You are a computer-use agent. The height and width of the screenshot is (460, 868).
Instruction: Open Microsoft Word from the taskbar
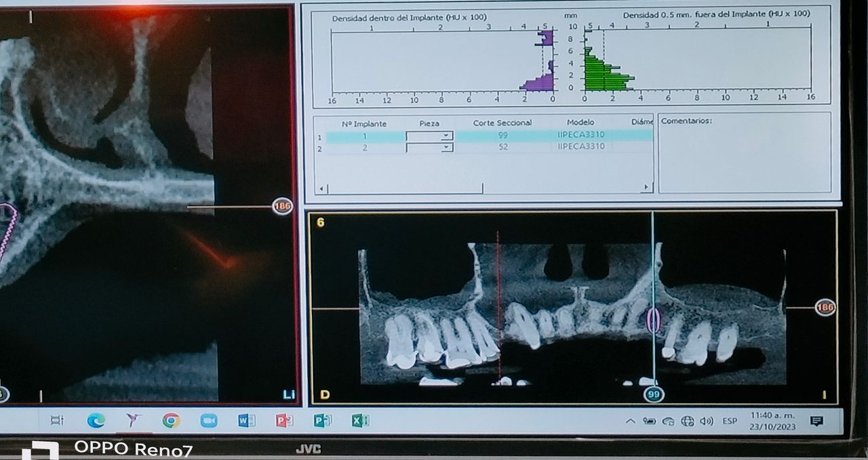coord(246,421)
